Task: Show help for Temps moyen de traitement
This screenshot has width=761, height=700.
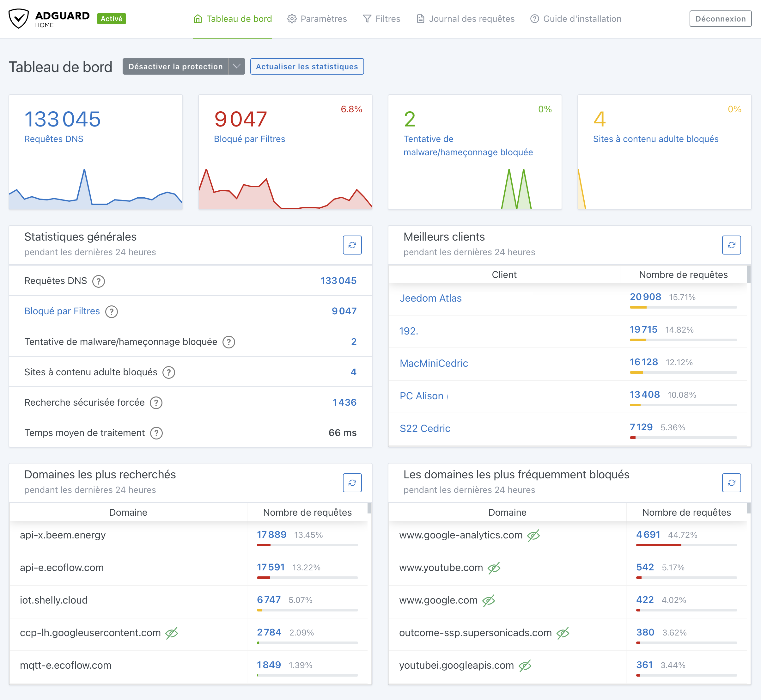Action: [x=156, y=433]
